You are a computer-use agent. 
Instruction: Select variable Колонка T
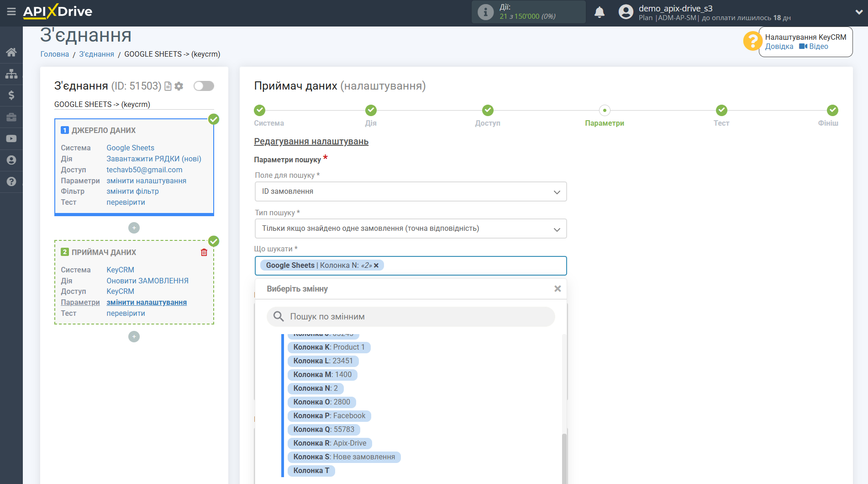tap(311, 471)
